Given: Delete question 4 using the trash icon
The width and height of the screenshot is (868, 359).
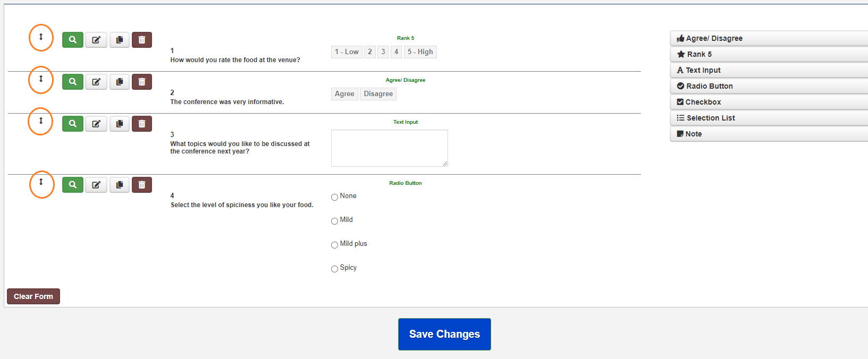Looking at the screenshot, I should click(142, 185).
